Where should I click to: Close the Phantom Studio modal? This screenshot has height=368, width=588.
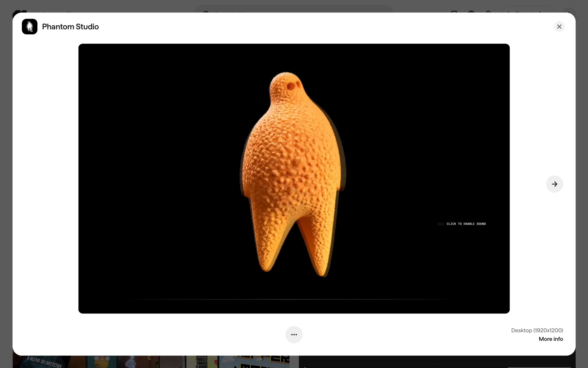tap(559, 27)
